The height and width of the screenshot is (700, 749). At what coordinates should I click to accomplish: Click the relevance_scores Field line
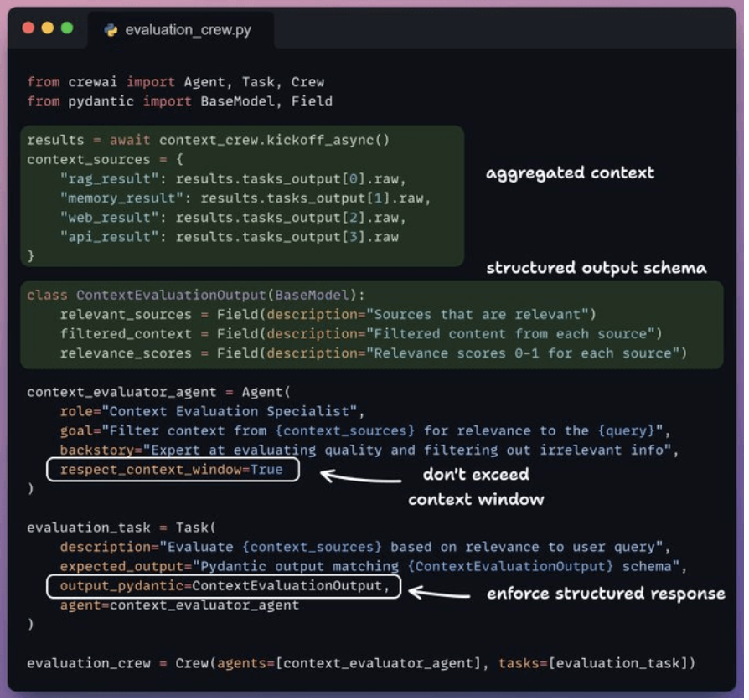pyautogui.click(x=372, y=353)
